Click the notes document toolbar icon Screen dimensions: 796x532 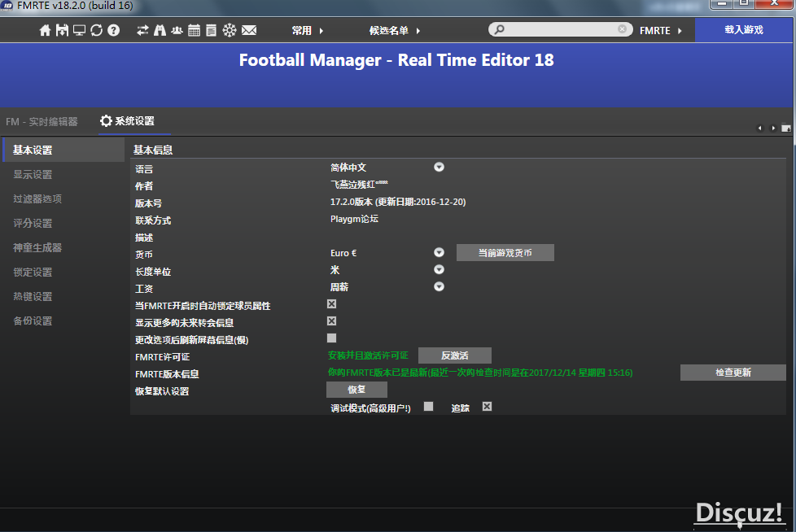pyautogui.click(x=211, y=30)
